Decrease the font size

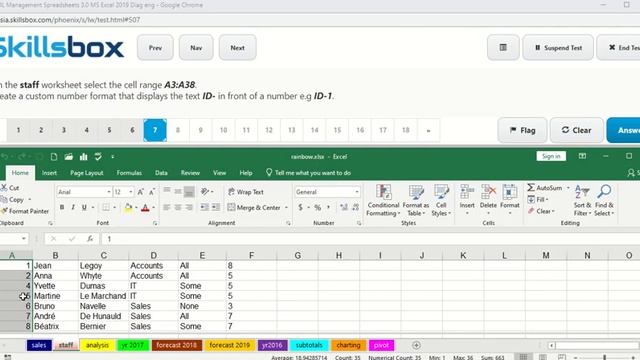pyautogui.click(x=152, y=192)
